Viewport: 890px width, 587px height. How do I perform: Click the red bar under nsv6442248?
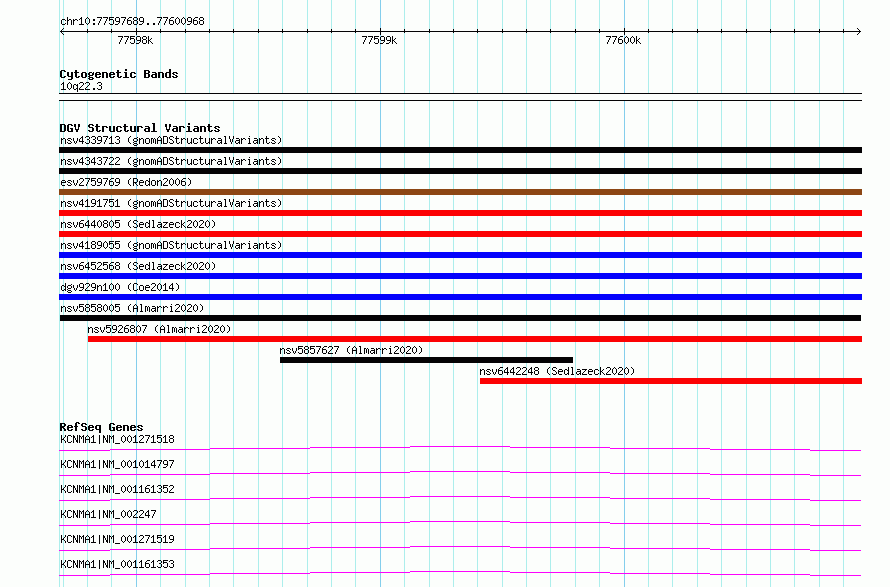point(670,381)
